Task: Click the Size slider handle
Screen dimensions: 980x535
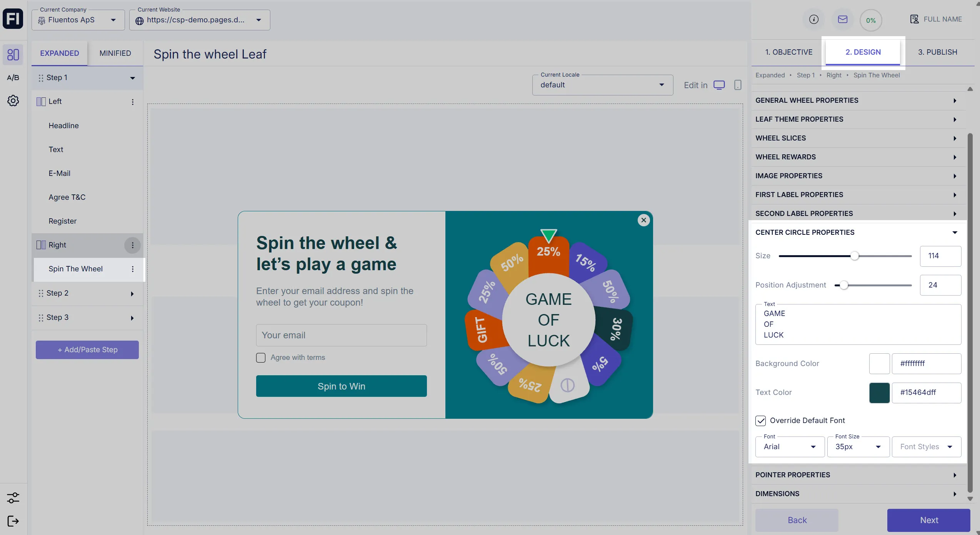Action: pos(854,256)
